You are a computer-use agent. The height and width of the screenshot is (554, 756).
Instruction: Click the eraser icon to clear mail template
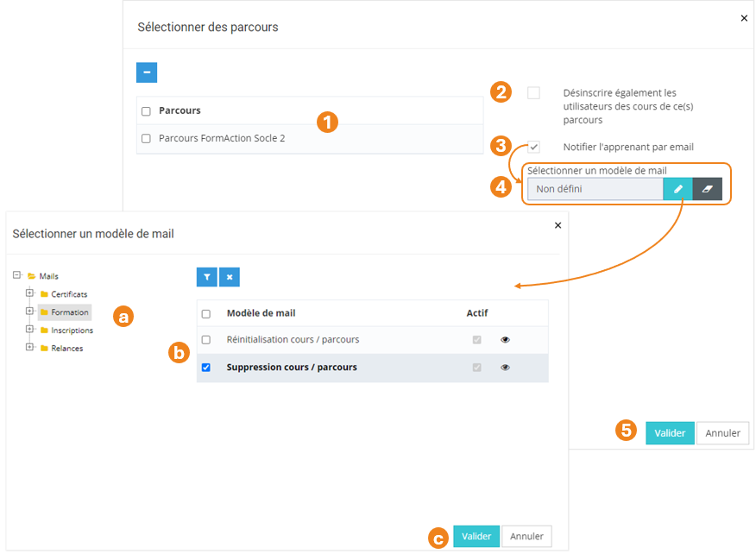point(707,189)
